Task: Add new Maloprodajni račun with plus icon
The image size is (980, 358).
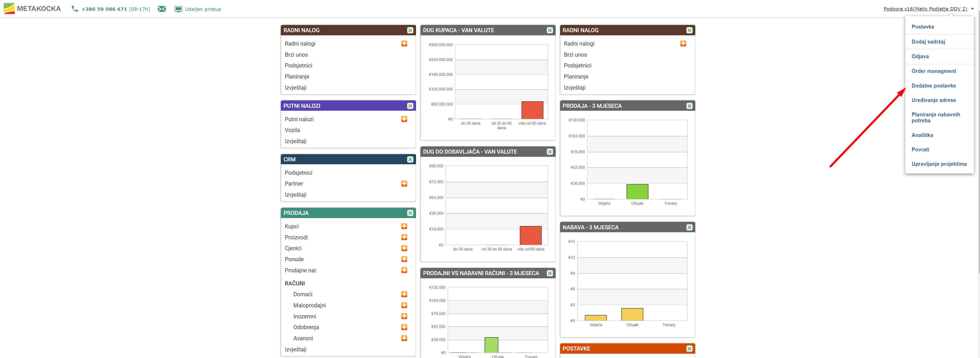Action: click(404, 305)
